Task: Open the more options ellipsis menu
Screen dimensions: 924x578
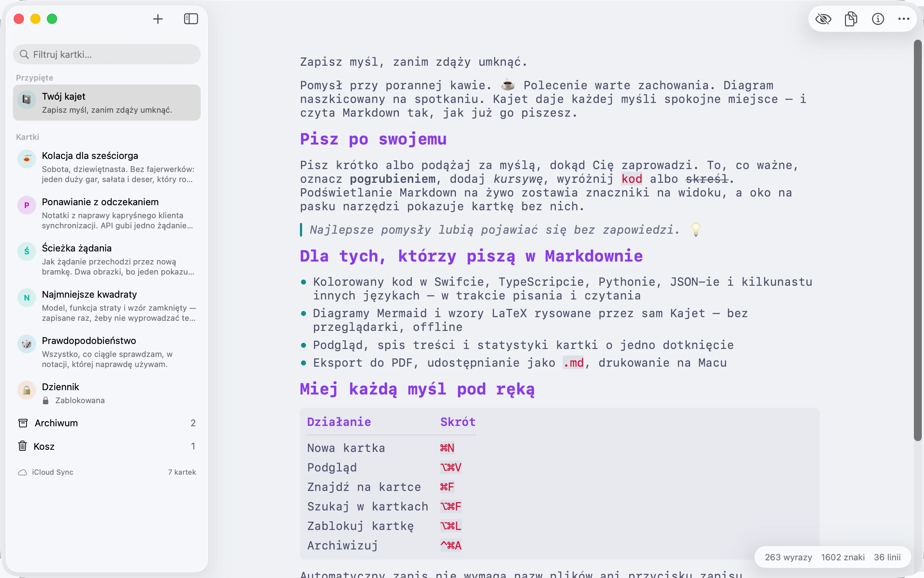Action: tap(904, 19)
